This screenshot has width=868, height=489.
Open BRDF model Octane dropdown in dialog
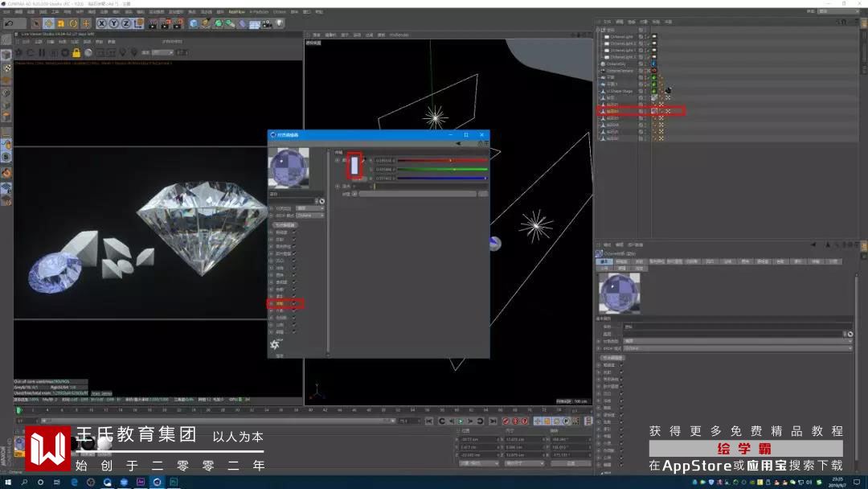coord(310,216)
